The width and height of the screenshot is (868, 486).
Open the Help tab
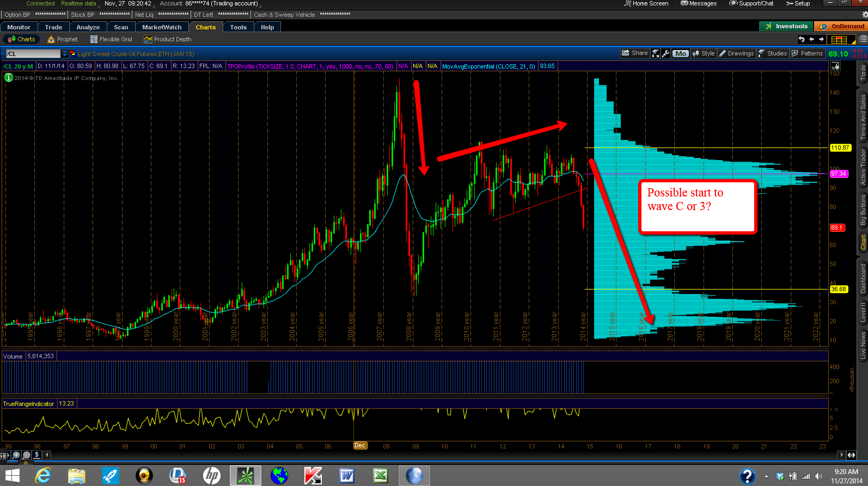pyautogui.click(x=267, y=27)
